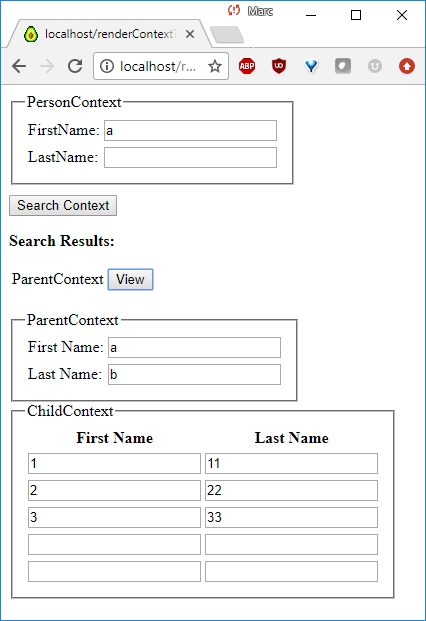
Task: Click the red up-arrow extension icon
Action: (x=407, y=66)
